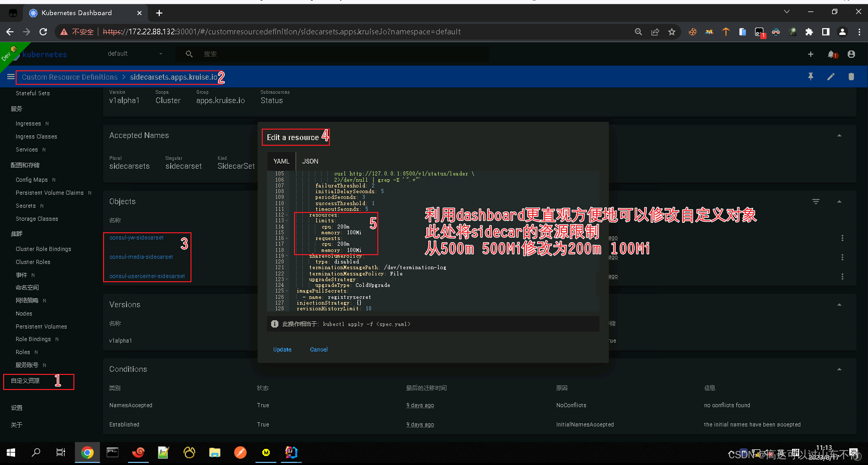Open consul-usercenter-sidecarset object link
The height and width of the screenshot is (465, 868).
pyautogui.click(x=147, y=276)
